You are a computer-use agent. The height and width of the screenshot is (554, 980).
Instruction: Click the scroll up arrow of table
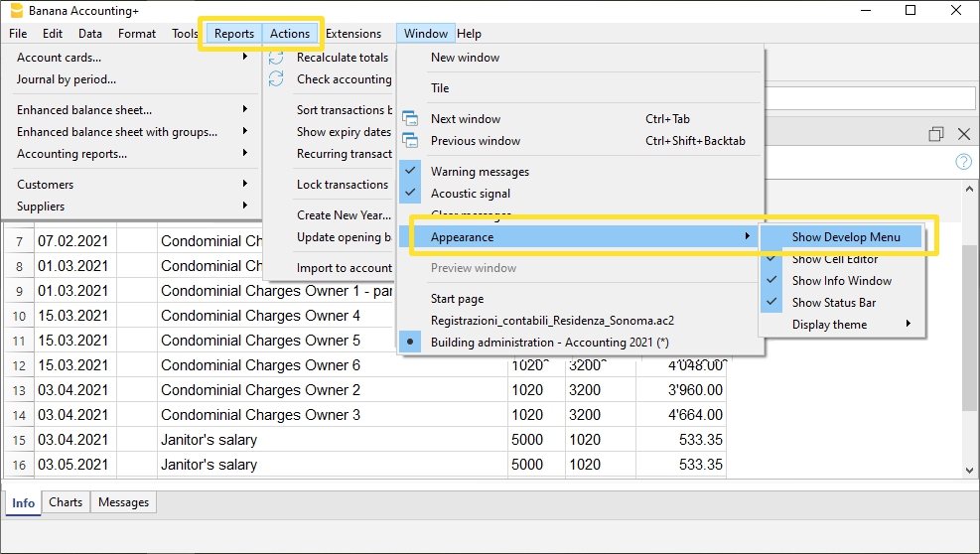969,189
